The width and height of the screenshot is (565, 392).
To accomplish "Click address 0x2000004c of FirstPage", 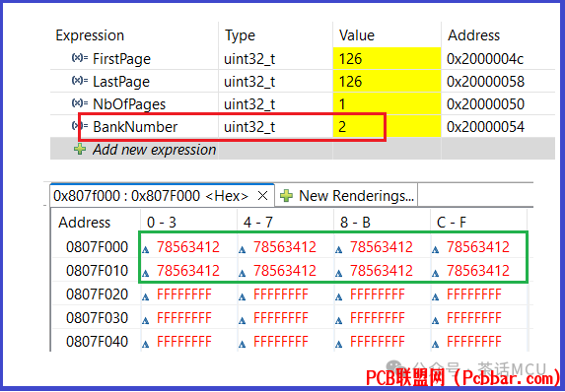I will point(485,59).
